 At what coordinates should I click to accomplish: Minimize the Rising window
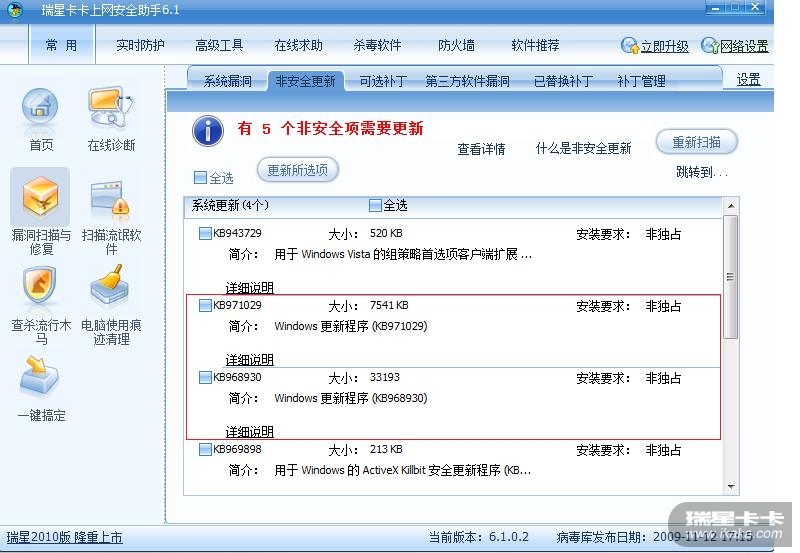tap(715, 8)
